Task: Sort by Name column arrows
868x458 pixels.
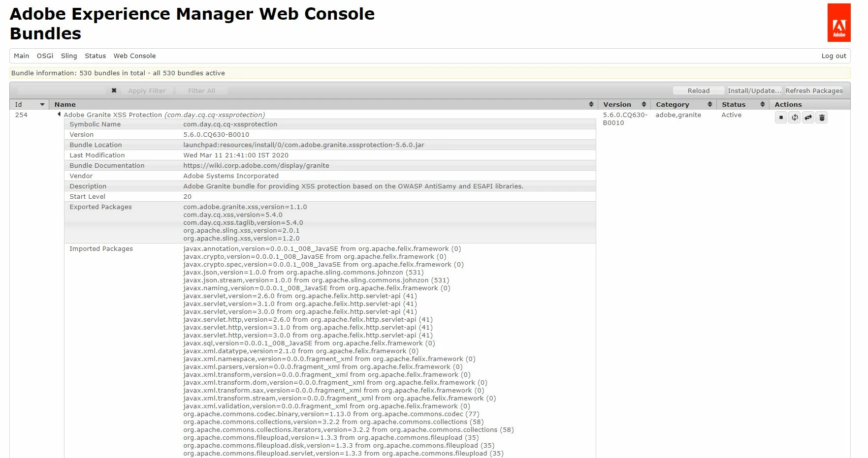Action: point(591,104)
